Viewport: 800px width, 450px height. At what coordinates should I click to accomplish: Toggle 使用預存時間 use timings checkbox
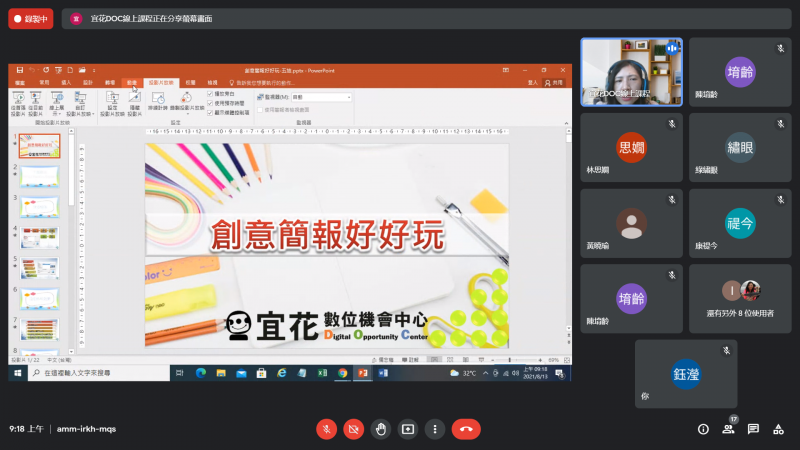pos(210,103)
